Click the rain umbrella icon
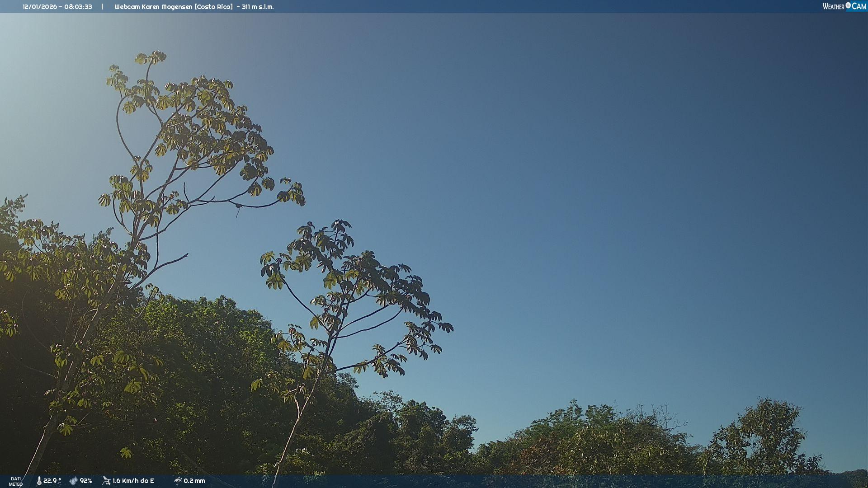The height and width of the screenshot is (488, 868). pos(178,481)
